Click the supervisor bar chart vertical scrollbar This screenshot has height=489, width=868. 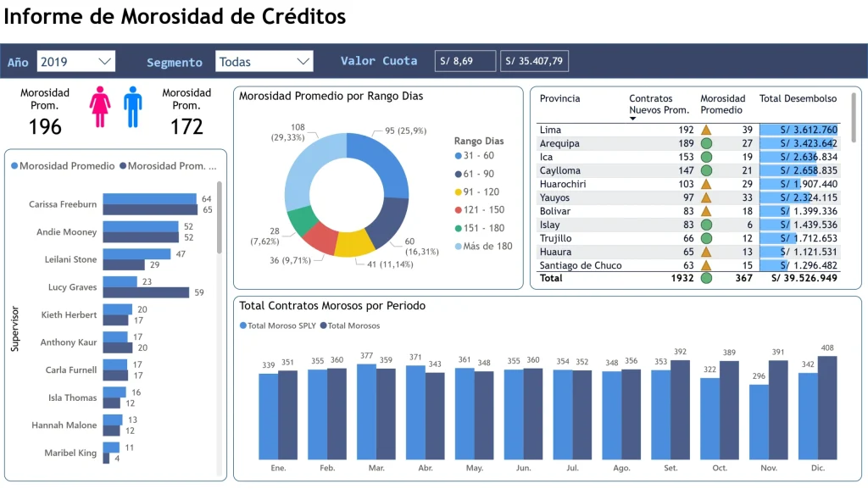pyautogui.click(x=220, y=217)
